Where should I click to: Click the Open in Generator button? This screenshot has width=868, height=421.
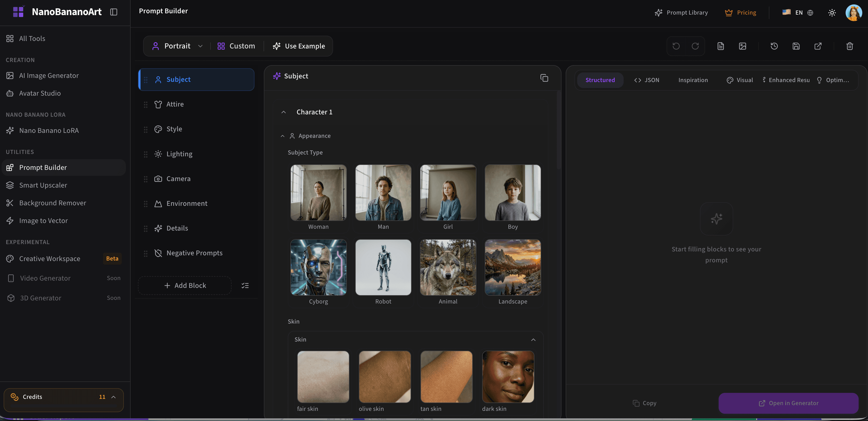(x=788, y=403)
